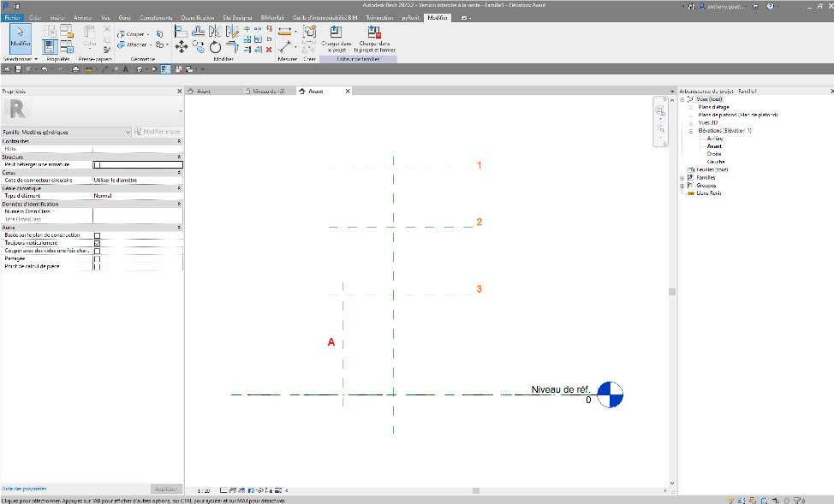Open the Famille: Modèles génériques dropdown

(x=128, y=132)
